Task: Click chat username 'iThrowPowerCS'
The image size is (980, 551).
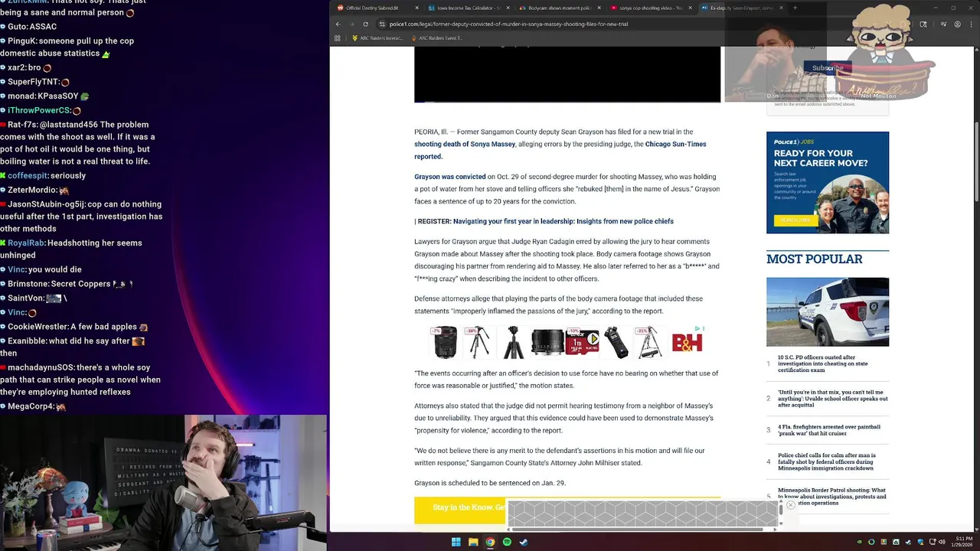Action: point(38,111)
